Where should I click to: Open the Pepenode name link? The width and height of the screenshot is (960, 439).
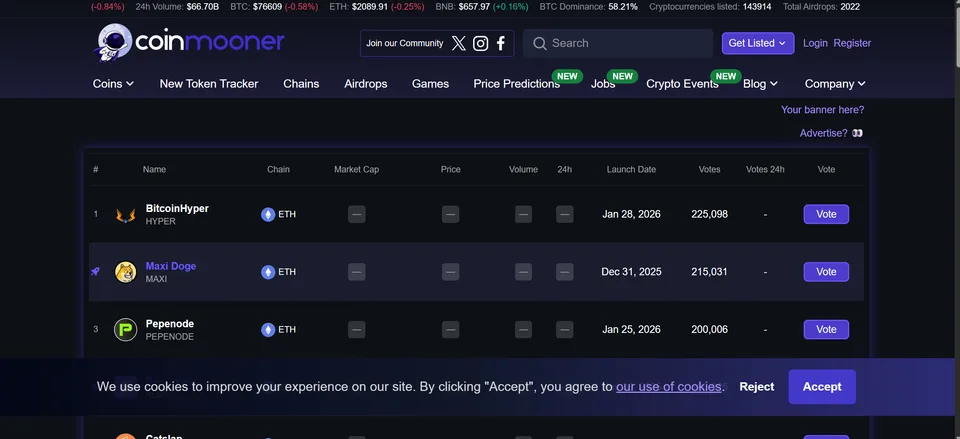tap(170, 323)
